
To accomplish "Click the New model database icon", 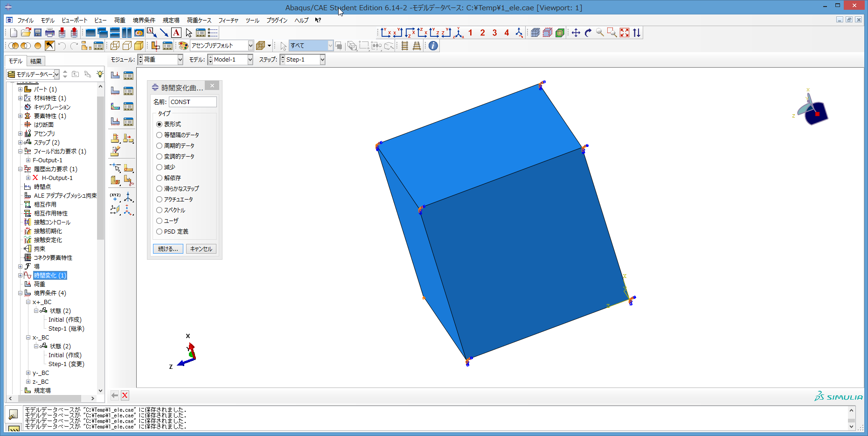I will pyautogui.click(x=14, y=33).
